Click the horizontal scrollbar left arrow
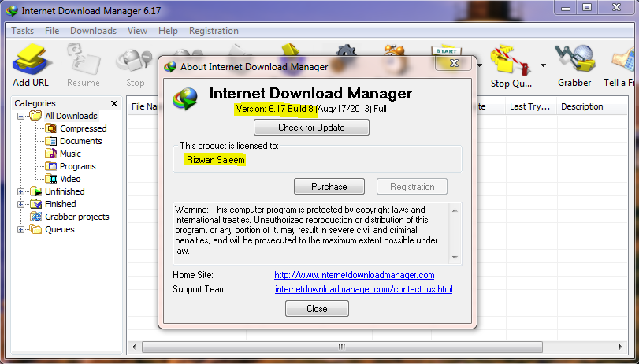The height and width of the screenshot is (364, 639). pyautogui.click(x=134, y=347)
